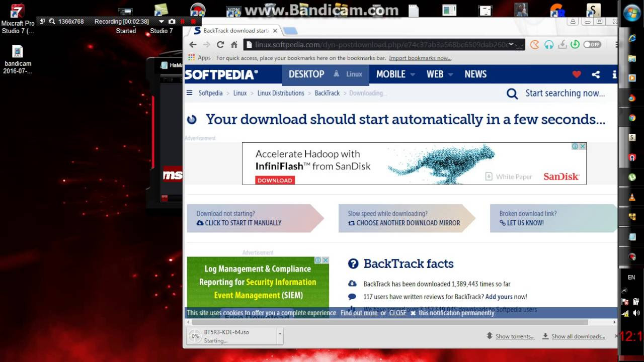
Task: Open the Bandicam recording dropdown arrow
Action: pos(162,22)
